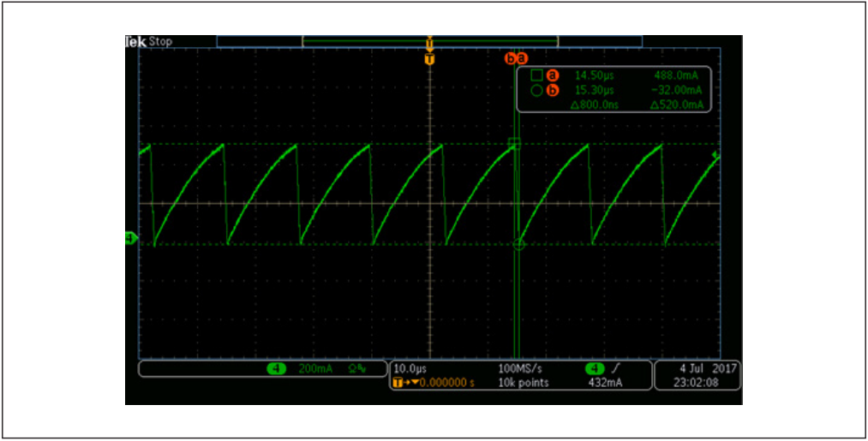Click the orange b badge in cursor readout
The image size is (868, 441).
coord(552,91)
